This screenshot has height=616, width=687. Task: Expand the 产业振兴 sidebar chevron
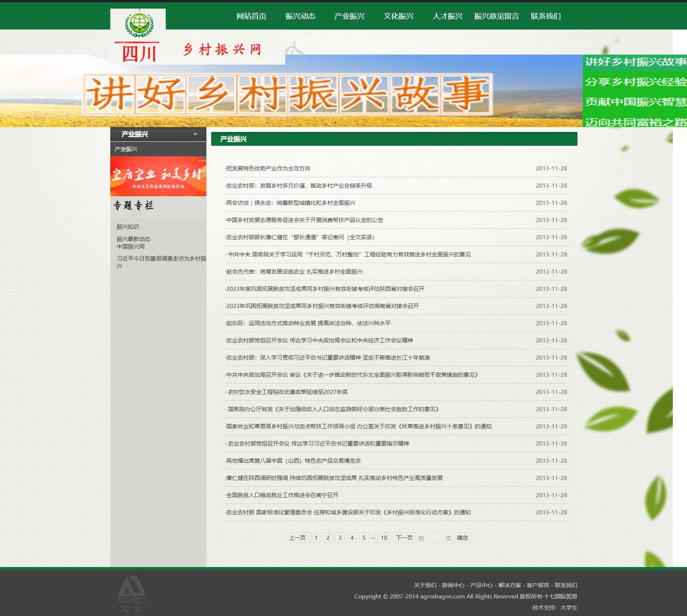click(195, 134)
